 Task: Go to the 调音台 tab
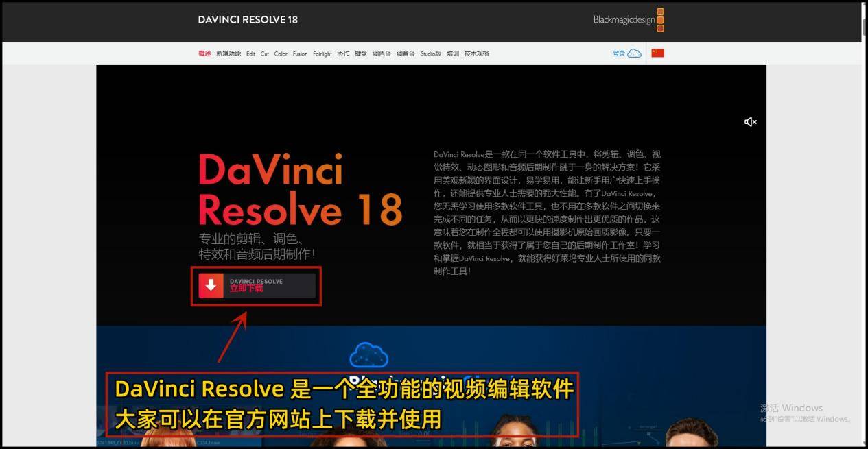pyautogui.click(x=406, y=53)
